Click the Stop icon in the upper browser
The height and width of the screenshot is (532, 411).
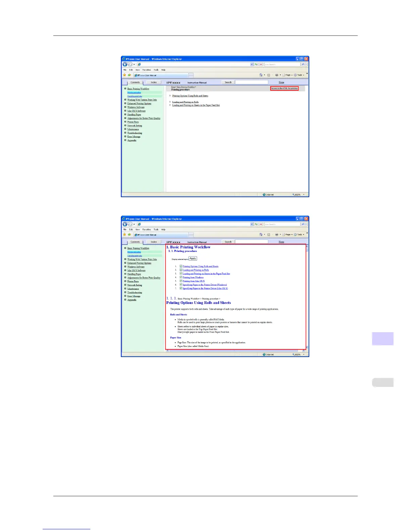coord(261,64)
